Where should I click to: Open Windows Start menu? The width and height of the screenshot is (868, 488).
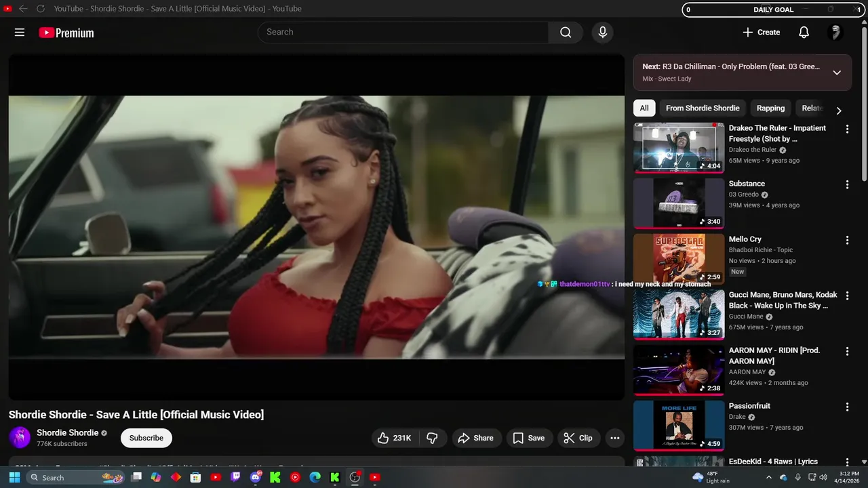[x=14, y=477]
